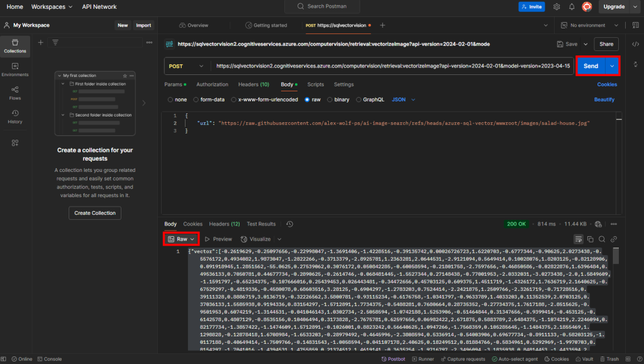Open the Flows sidebar panel
644x364 pixels.
tap(15, 93)
